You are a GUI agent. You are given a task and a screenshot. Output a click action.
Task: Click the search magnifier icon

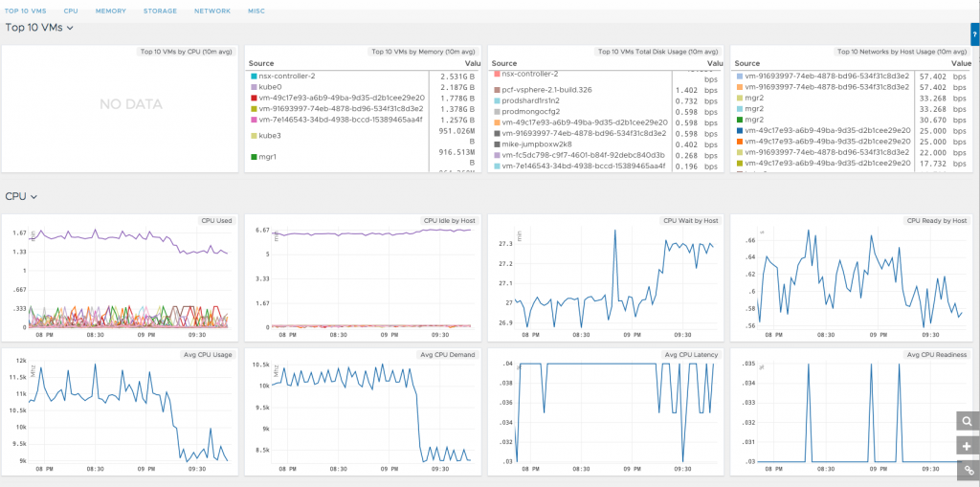pyautogui.click(x=968, y=421)
